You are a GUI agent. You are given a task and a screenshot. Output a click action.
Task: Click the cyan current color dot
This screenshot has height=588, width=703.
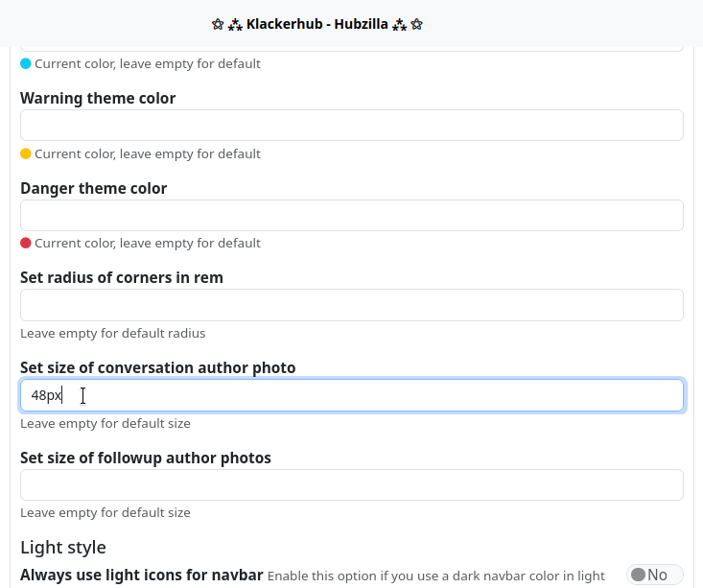26,64
